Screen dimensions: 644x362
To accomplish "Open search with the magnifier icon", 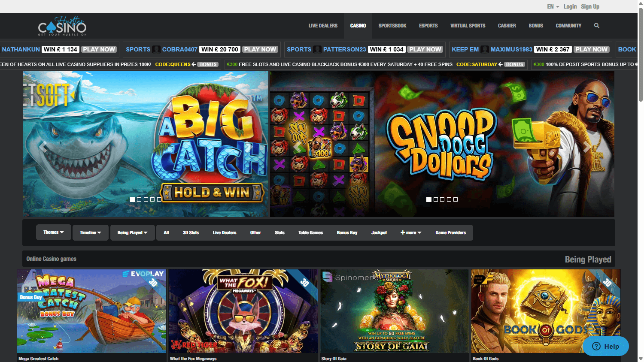I will (x=596, y=25).
